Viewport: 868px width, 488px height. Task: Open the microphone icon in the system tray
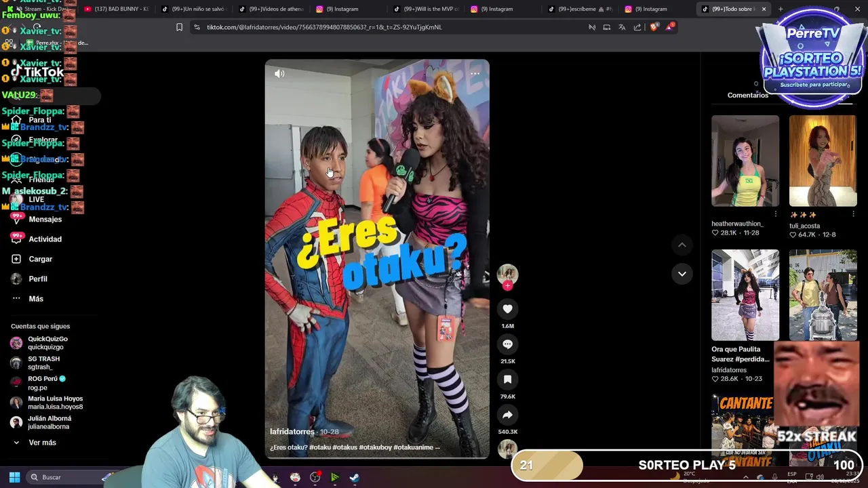[x=774, y=477]
